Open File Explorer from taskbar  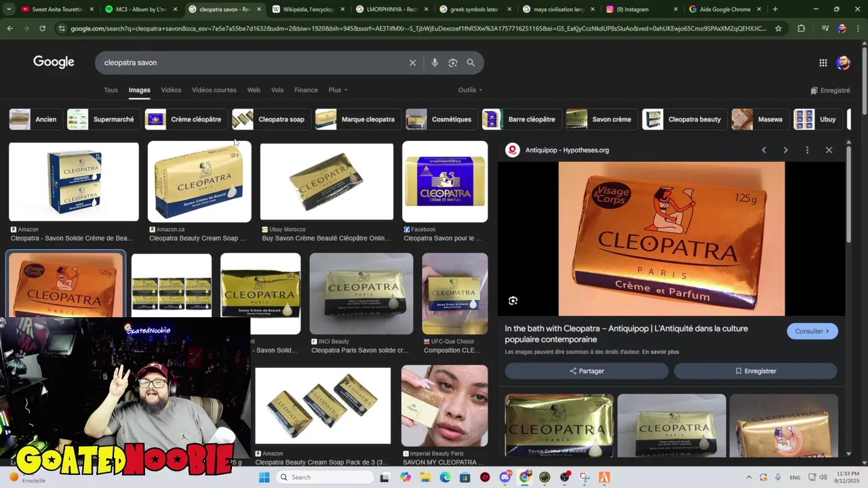[426, 477]
